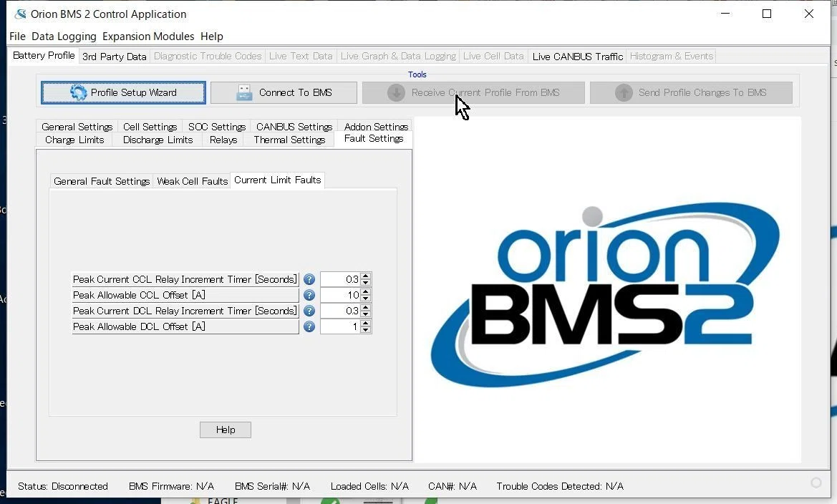This screenshot has height=504, width=837.
Task: Switch to Weak Cell Faults sub-tab
Action: click(x=192, y=181)
